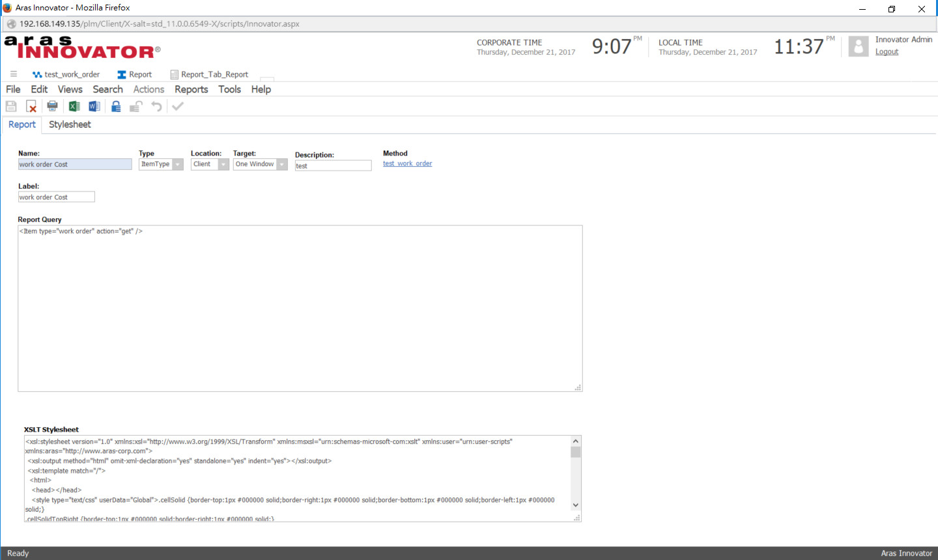Click the small empty tab placeholder after Report_Tab_Report
The height and width of the screenshot is (560, 938).
pyautogui.click(x=267, y=79)
